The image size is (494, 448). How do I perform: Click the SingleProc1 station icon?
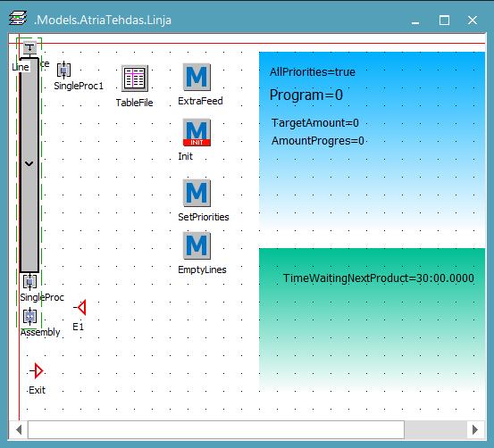(63, 70)
